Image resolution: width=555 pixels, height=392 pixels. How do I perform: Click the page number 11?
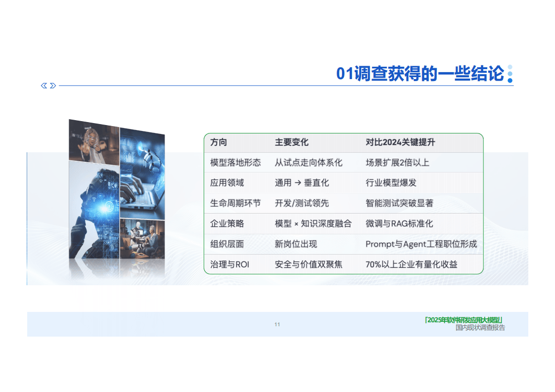(277, 324)
